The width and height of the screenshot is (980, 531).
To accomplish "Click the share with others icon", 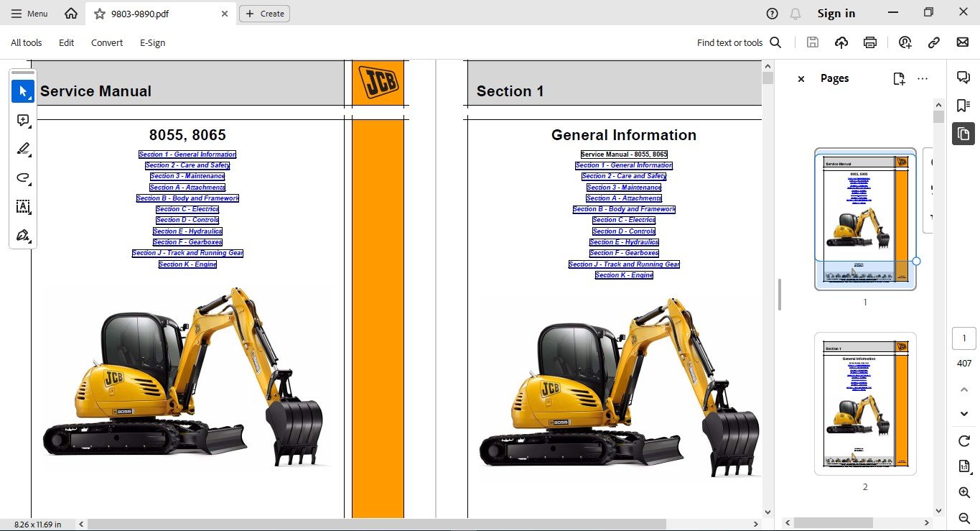I will (x=905, y=42).
